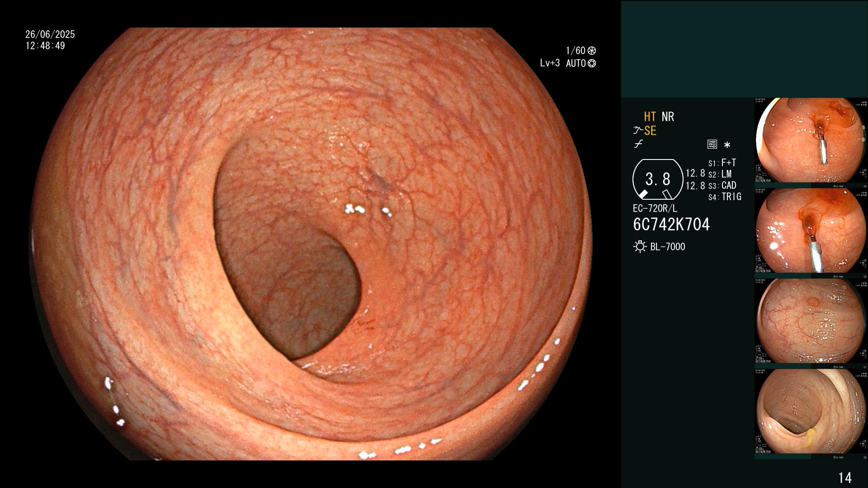The image size is (868, 488).
Task: Click the asterisk indicator icon
Action: point(727,145)
